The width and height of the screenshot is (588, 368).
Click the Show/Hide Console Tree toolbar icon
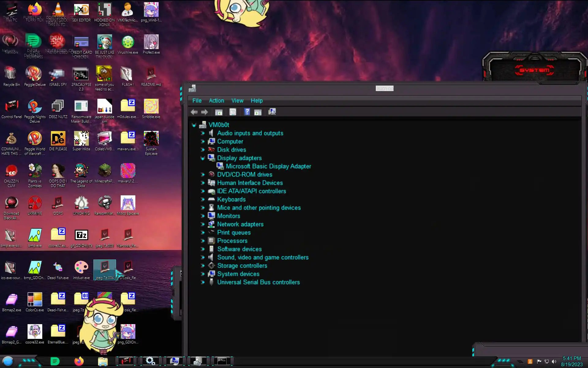(x=219, y=112)
